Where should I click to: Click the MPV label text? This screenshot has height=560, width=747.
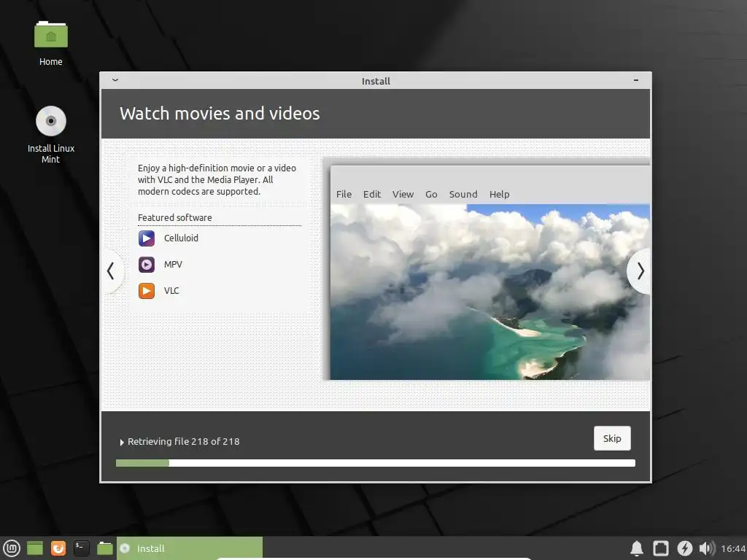tap(173, 264)
